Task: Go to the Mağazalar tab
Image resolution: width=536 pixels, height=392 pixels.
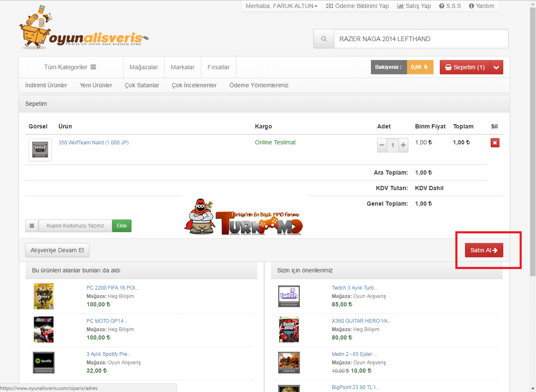Action: 144,67
